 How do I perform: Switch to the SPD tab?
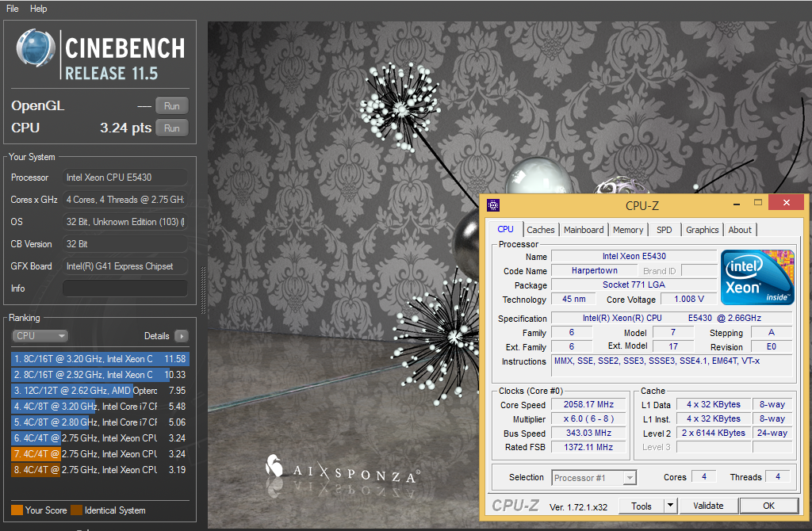(664, 230)
